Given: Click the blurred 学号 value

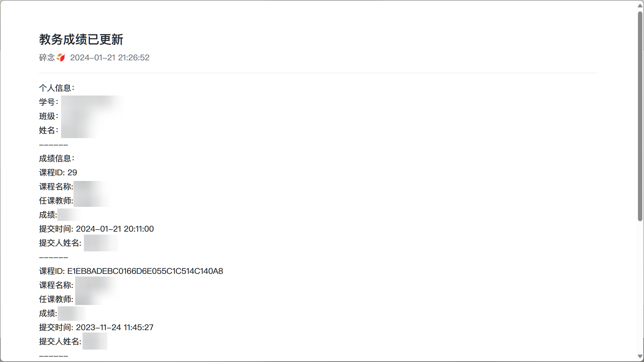Looking at the screenshot, I should click(92, 102).
